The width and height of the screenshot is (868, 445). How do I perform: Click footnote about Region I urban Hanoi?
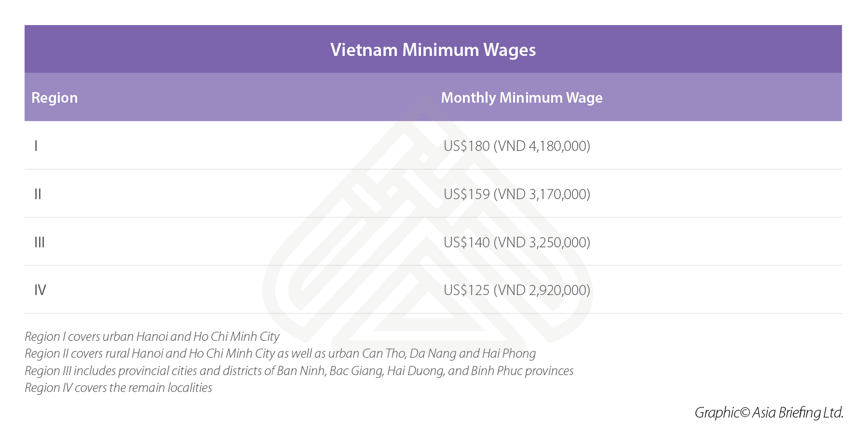tap(152, 337)
